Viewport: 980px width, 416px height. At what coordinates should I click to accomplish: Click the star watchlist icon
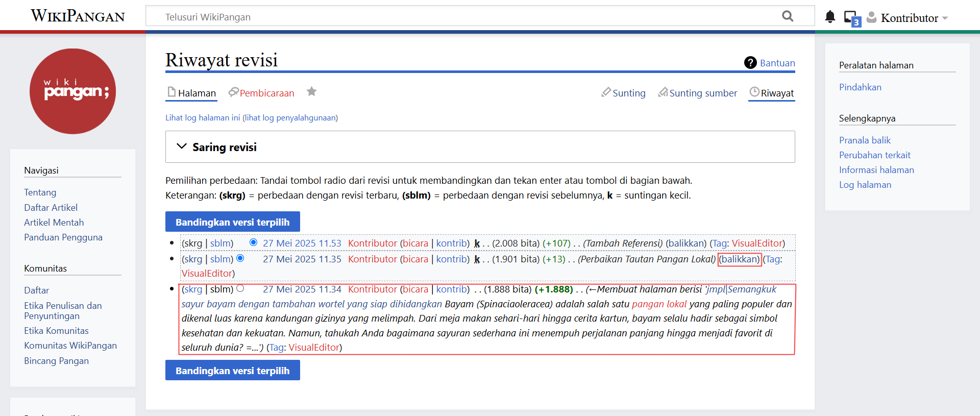point(311,92)
